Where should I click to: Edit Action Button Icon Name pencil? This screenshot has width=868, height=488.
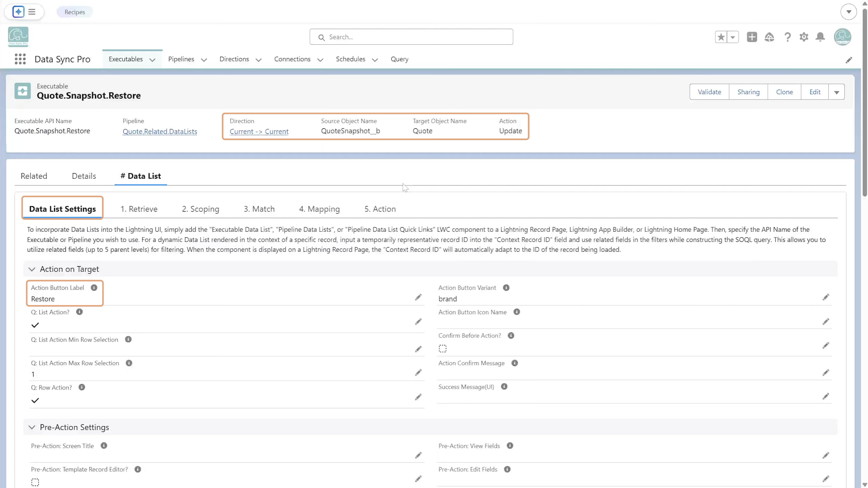point(825,322)
